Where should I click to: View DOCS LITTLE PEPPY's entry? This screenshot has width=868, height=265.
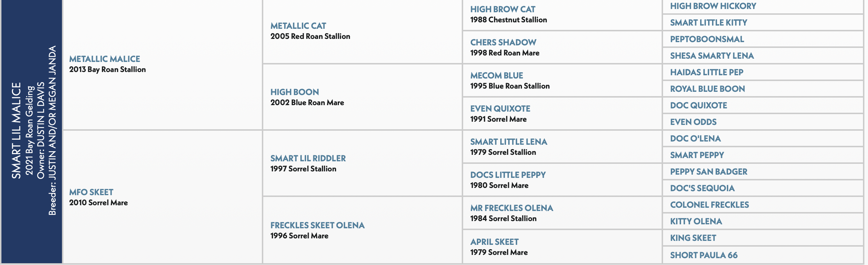pyautogui.click(x=508, y=175)
